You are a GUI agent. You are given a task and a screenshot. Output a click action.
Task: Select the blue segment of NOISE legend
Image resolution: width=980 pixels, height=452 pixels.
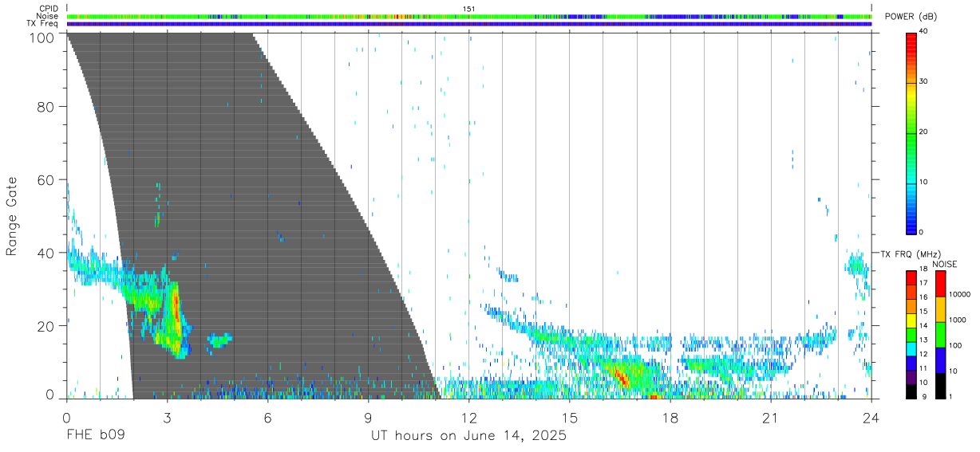940,360
